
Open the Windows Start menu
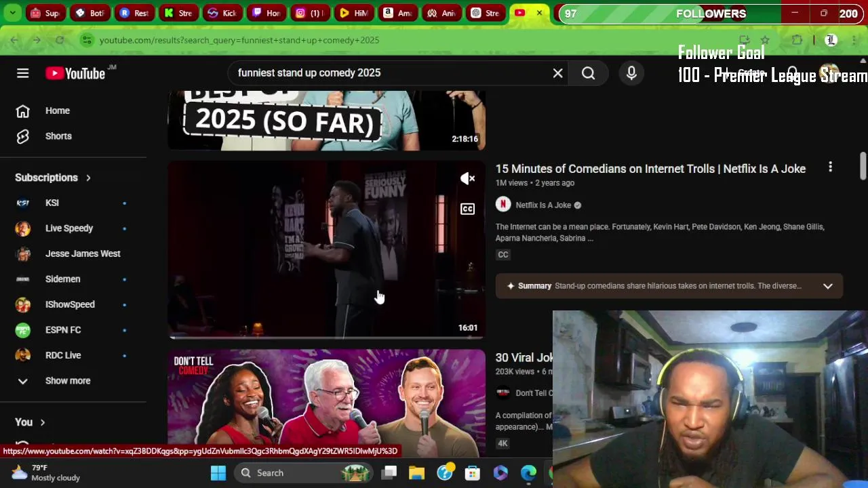coord(218,473)
